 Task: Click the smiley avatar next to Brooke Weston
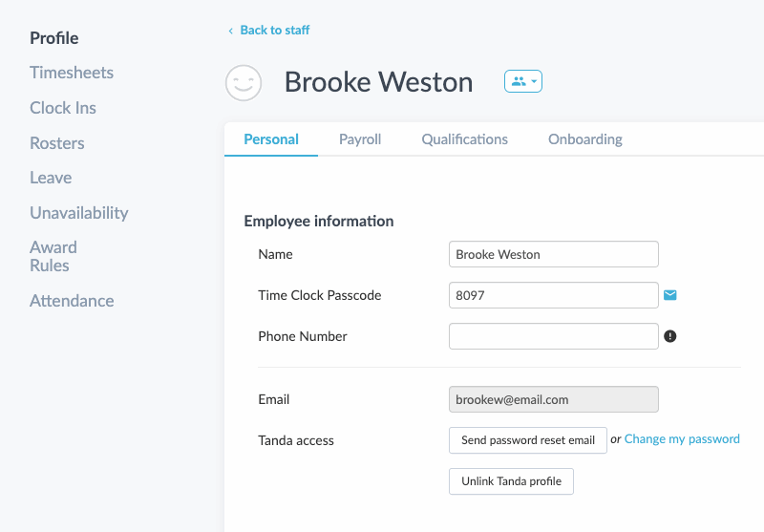[x=244, y=83]
